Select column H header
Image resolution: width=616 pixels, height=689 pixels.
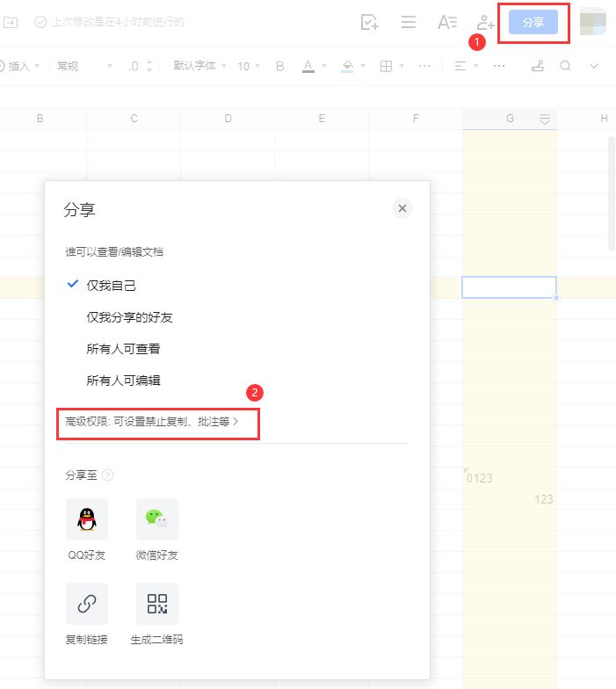(x=605, y=118)
